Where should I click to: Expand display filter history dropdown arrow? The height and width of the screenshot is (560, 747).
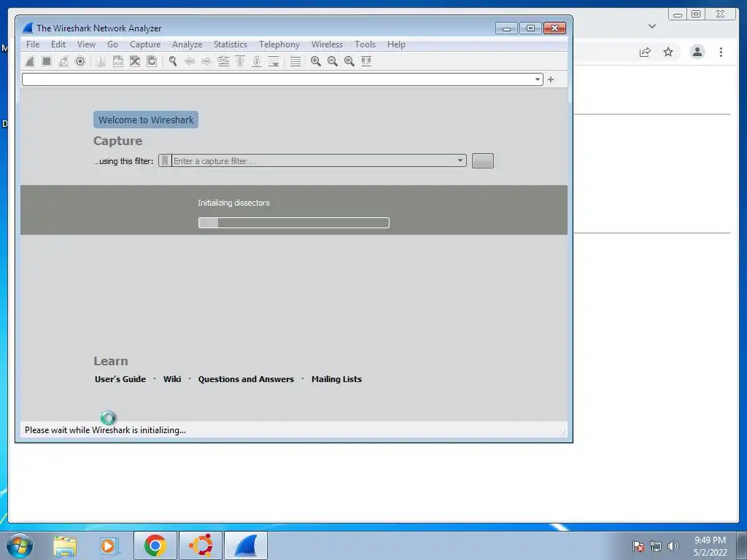pyautogui.click(x=538, y=79)
